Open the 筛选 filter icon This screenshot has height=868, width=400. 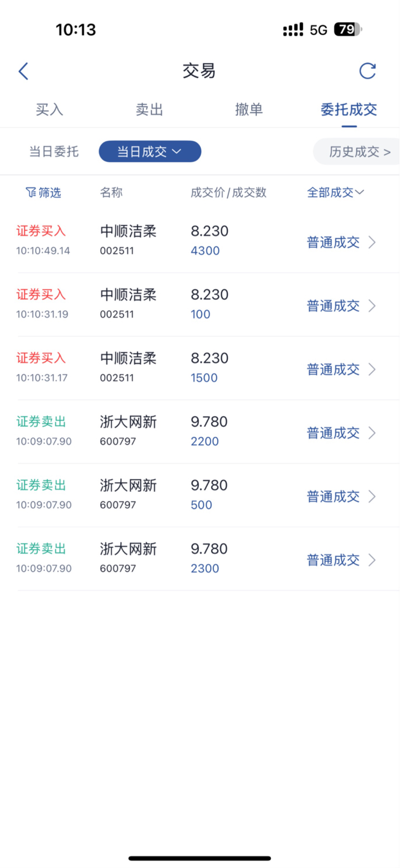(31, 193)
